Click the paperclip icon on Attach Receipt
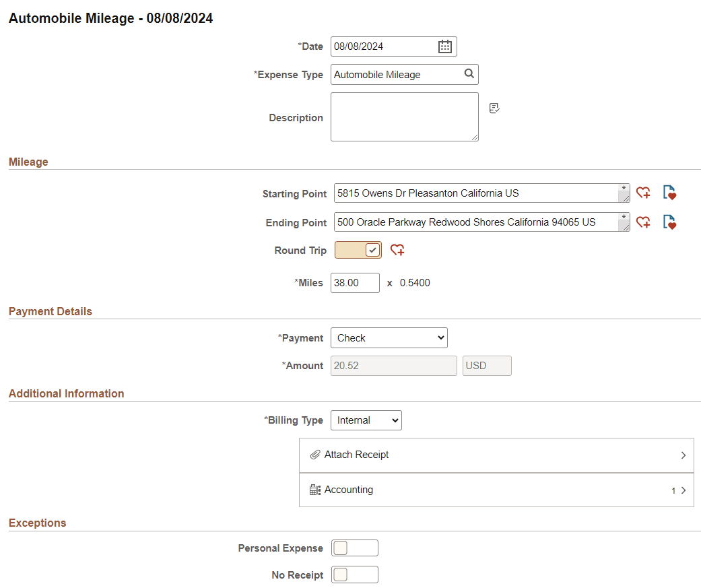The height and width of the screenshot is (588, 701). [315, 455]
